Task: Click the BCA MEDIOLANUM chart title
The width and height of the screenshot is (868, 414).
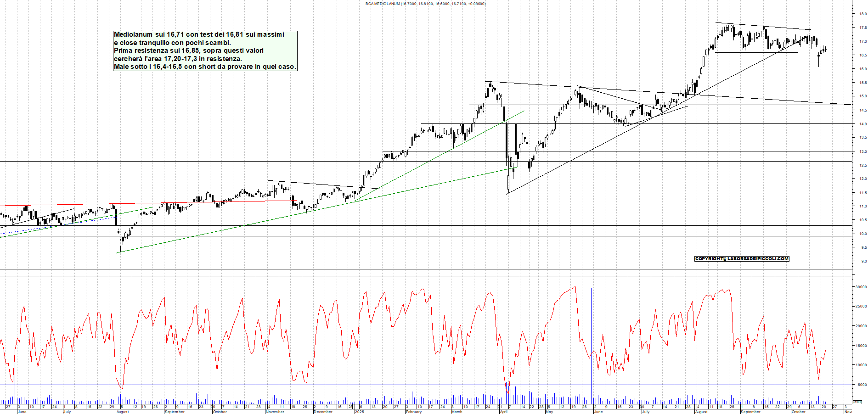Action: point(425,4)
